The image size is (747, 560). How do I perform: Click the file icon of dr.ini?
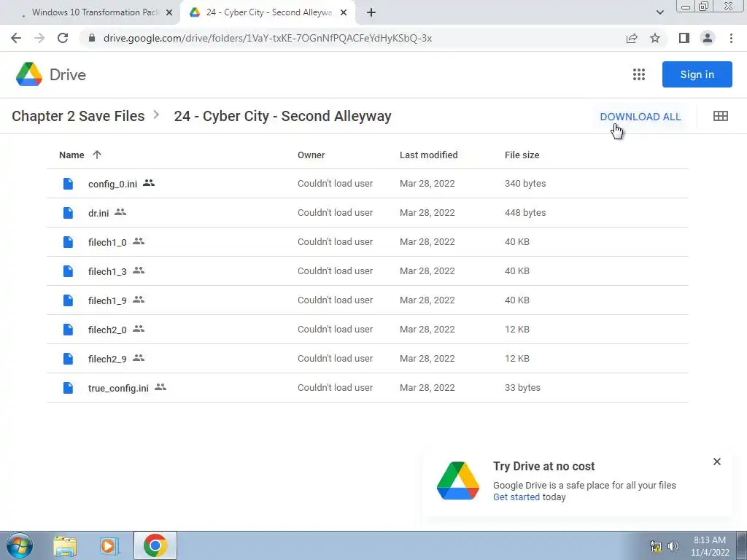tap(68, 213)
